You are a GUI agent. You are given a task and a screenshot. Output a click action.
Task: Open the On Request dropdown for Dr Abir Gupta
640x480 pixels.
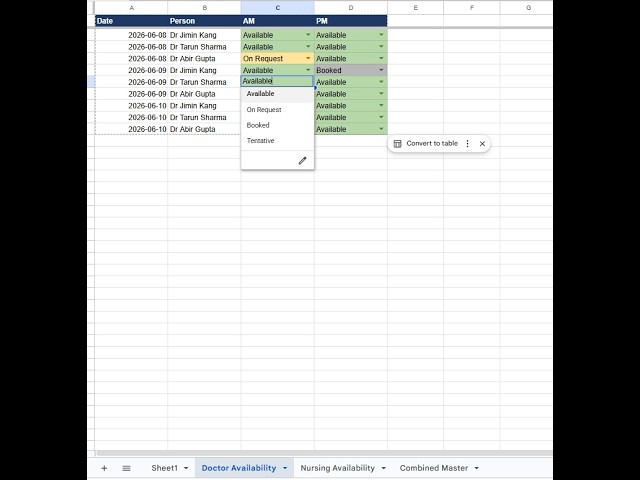(308, 58)
